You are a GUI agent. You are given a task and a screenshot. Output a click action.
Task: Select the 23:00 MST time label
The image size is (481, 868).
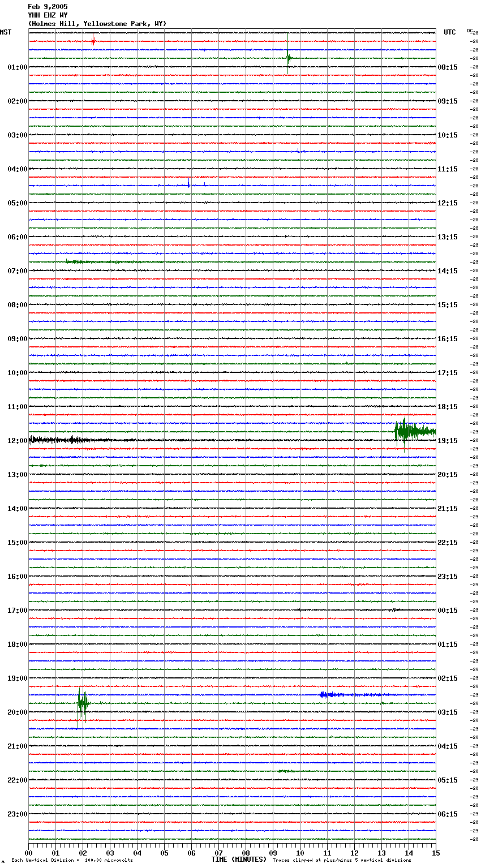click(17, 814)
